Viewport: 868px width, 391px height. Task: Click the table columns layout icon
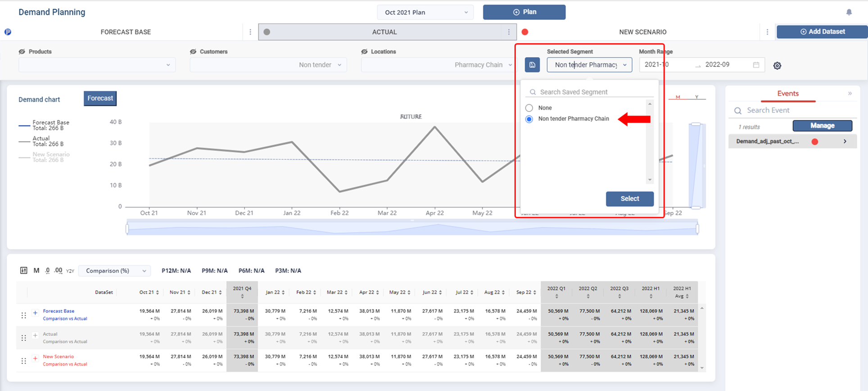click(x=23, y=270)
